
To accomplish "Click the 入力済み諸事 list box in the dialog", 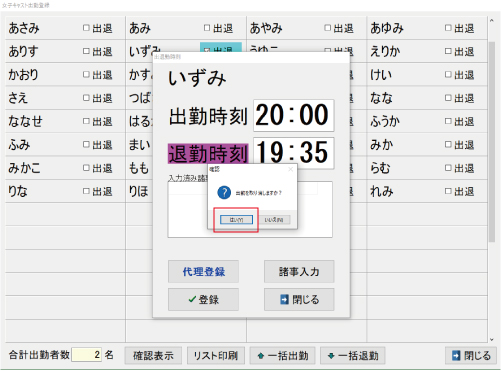I will point(250,209).
